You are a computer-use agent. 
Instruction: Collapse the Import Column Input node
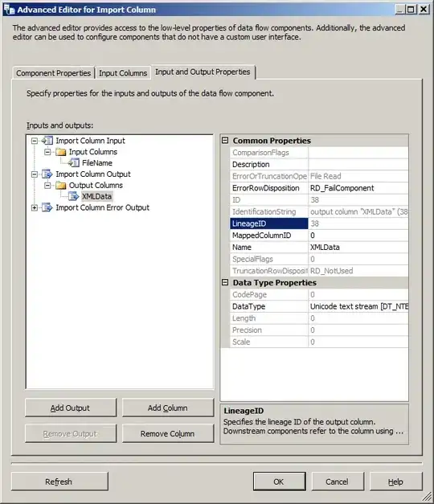click(35, 141)
